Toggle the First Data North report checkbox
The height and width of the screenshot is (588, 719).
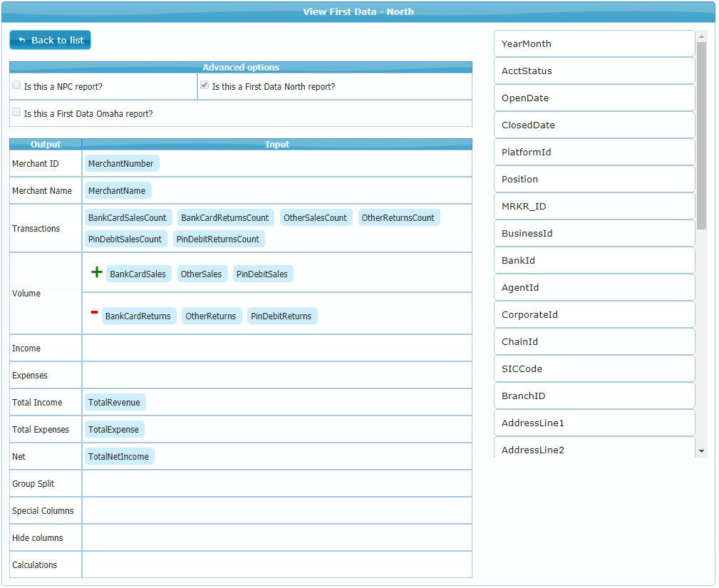pos(205,86)
